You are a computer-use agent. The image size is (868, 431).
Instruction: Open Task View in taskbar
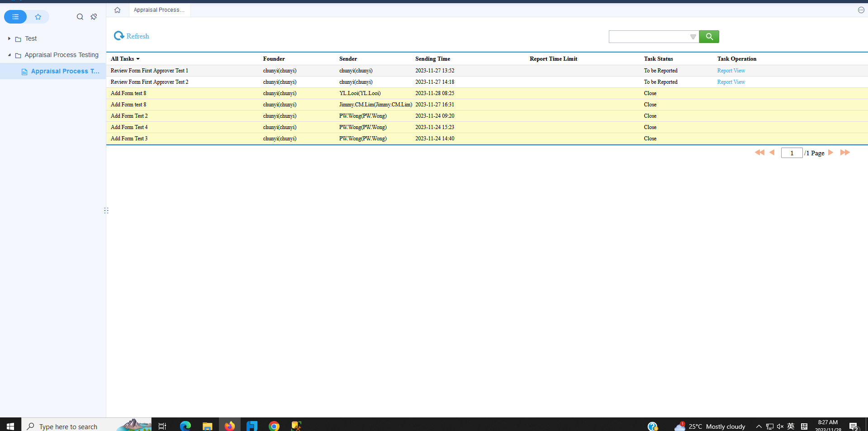[x=162, y=426]
